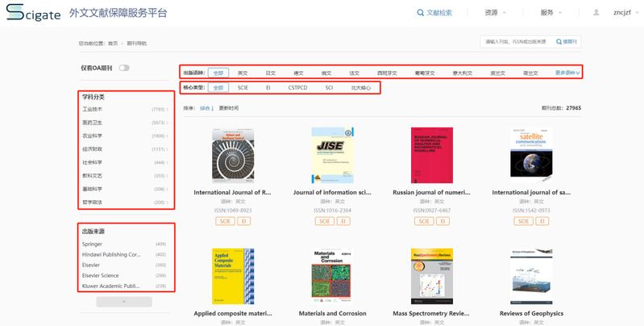Click the search icon in 搜期刊 button
Screen dimensions: 644x326
[x=558, y=41]
